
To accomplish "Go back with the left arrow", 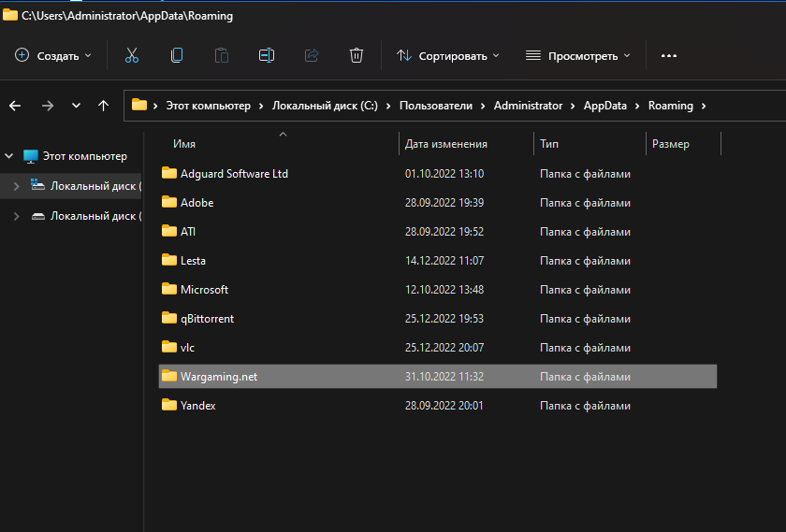I will tap(15, 106).
